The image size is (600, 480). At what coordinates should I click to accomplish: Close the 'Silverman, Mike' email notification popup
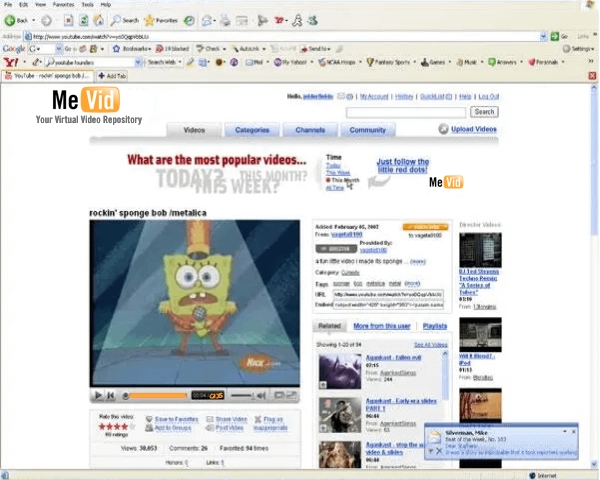point(573,431)
